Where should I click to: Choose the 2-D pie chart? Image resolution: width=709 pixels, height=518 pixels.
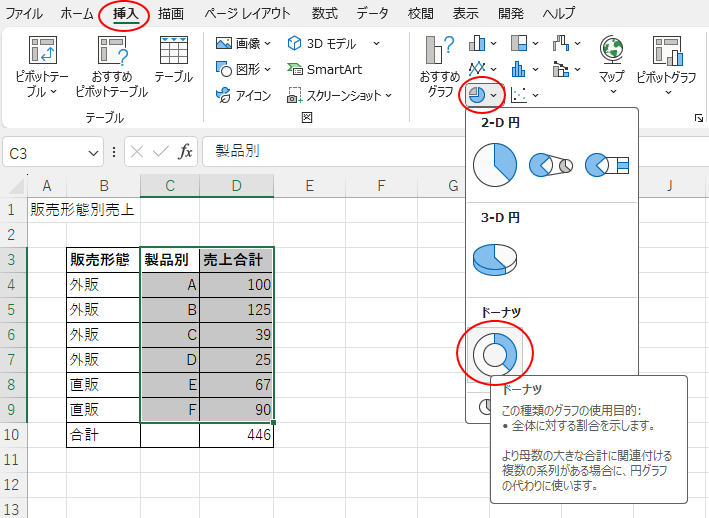[x=495, y=163]
